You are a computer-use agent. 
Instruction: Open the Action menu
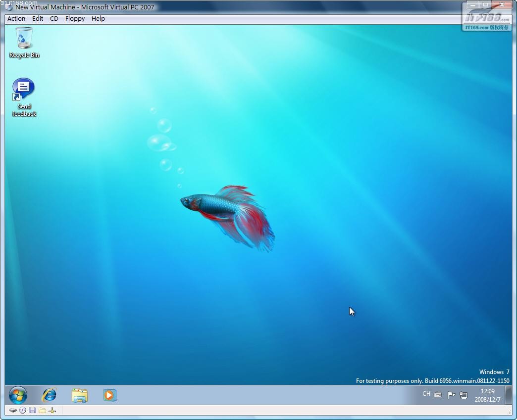click(x=16, y=19)
